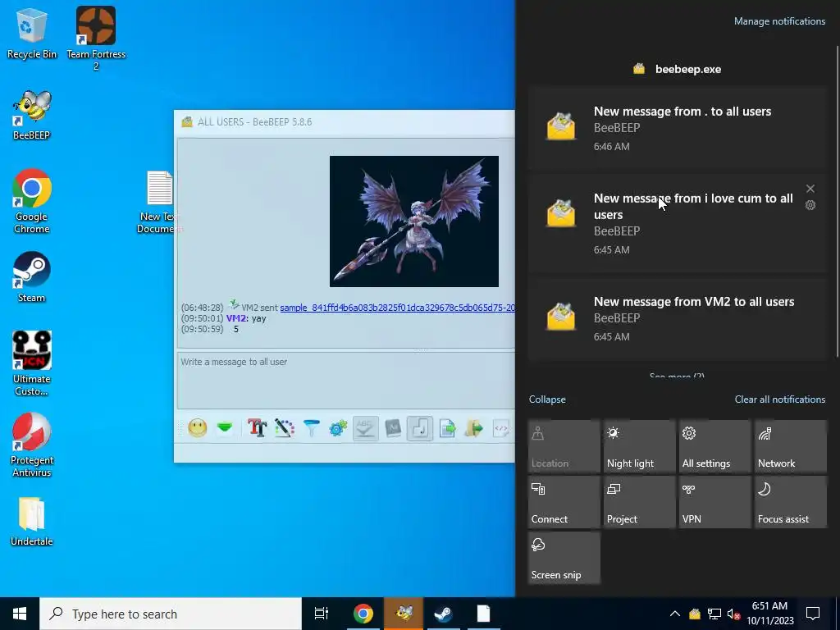This screenshot has width=840, height=630.
Task: Toggle the word completer dictionary icon
Action: (x=393, y=428)
